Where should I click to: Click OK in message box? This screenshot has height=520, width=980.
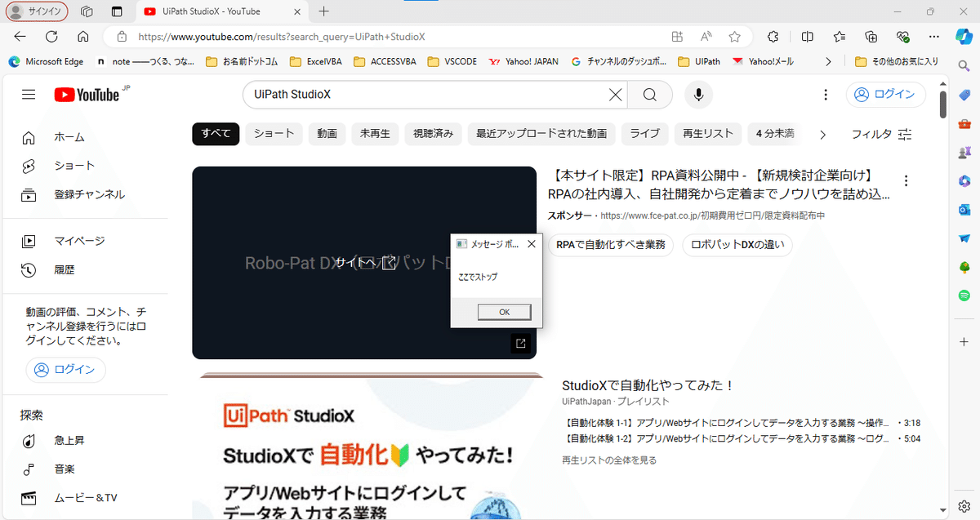pyautogui.click(x=504, y=312)
